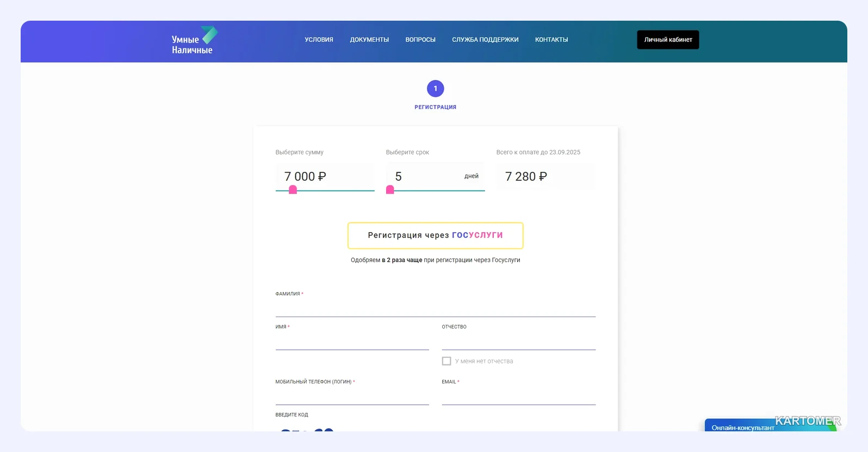Focus the Фамилия input field
Screen dimensions: 868x452
tap(435, 308)
